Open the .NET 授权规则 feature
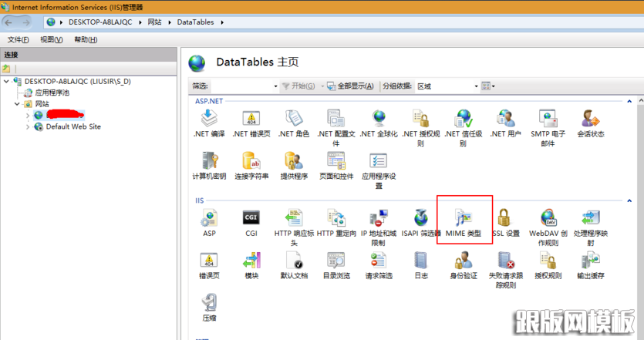 (421, 128)
